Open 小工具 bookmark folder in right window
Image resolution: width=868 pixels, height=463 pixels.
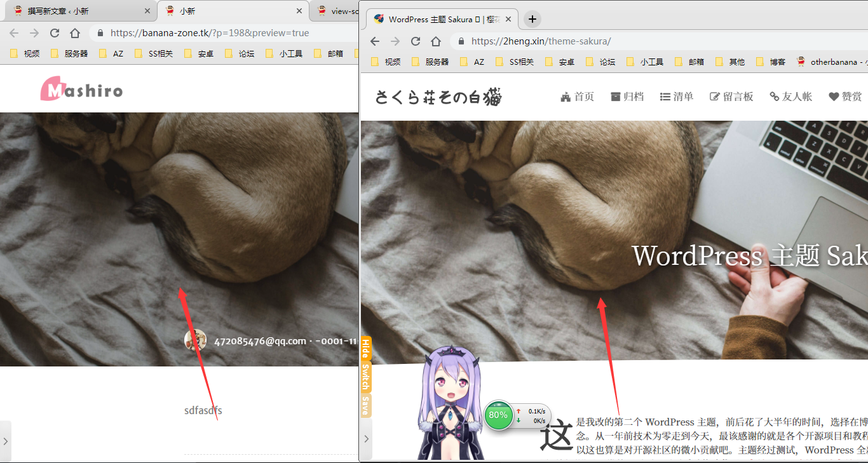(x=645, y=62)
